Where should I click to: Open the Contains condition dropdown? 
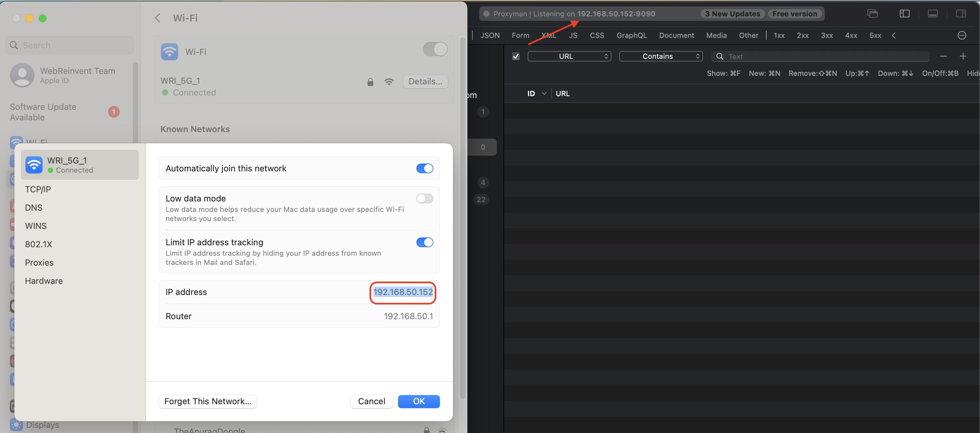[x=661, y=56]
